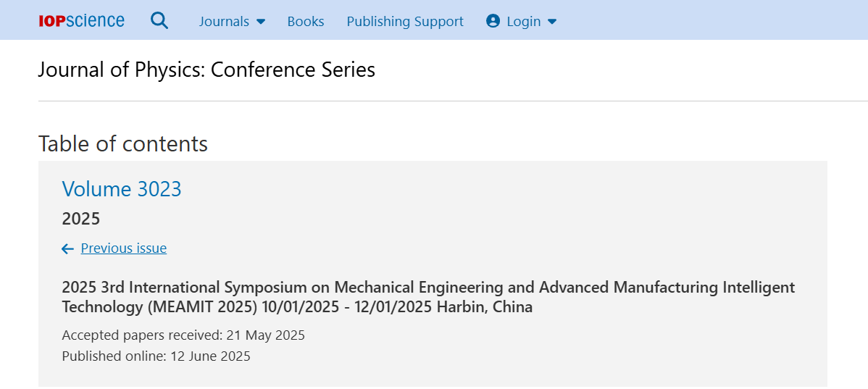Expand the Journals dropdown arrow
This screenshot has height=389, width=868.
click(x=261, y=22)
